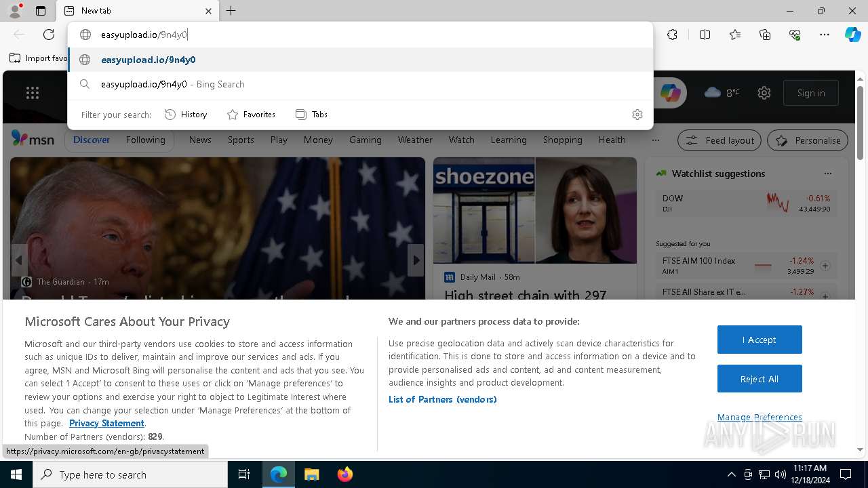Open the tab actions menu icon
This screenshot has width=868, height=488.
41,11
